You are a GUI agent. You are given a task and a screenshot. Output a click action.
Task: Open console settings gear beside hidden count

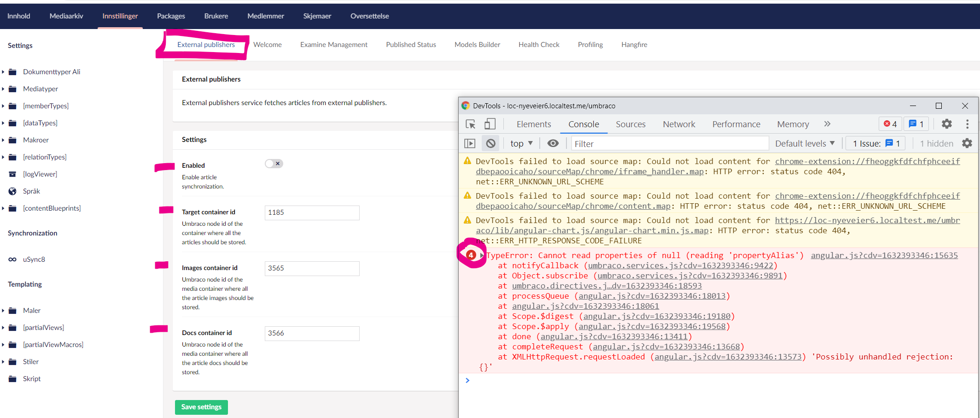(x=967, y=144)
